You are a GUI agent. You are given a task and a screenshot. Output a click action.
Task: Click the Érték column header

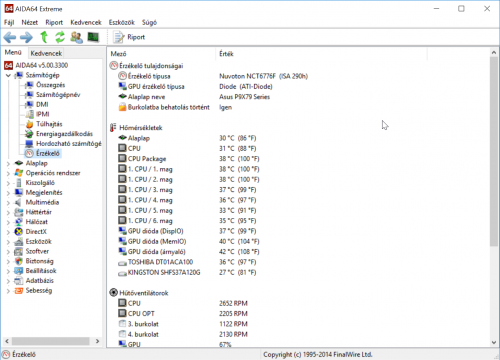(x=321, y=54)
